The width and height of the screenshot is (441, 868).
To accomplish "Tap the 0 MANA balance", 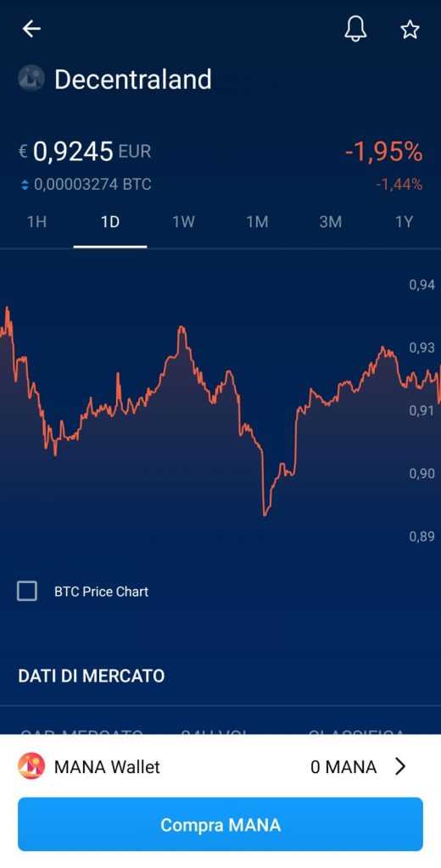I will (343, 767).
